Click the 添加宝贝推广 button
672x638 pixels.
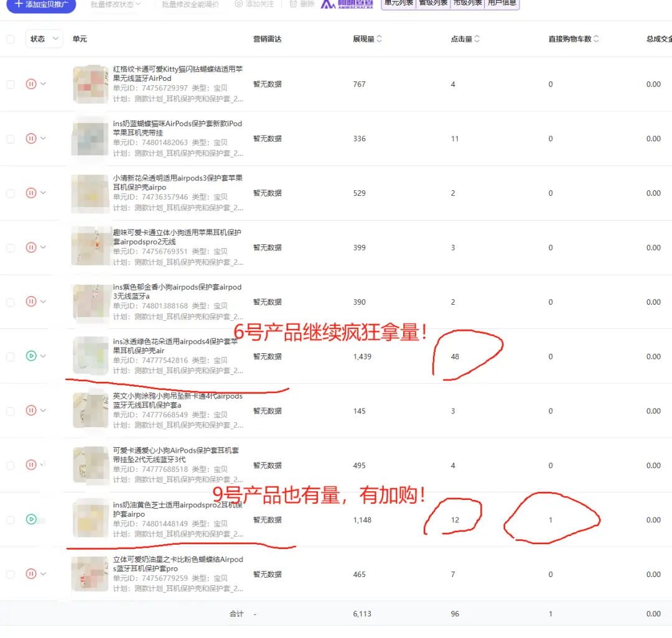(x=40, y=4)
